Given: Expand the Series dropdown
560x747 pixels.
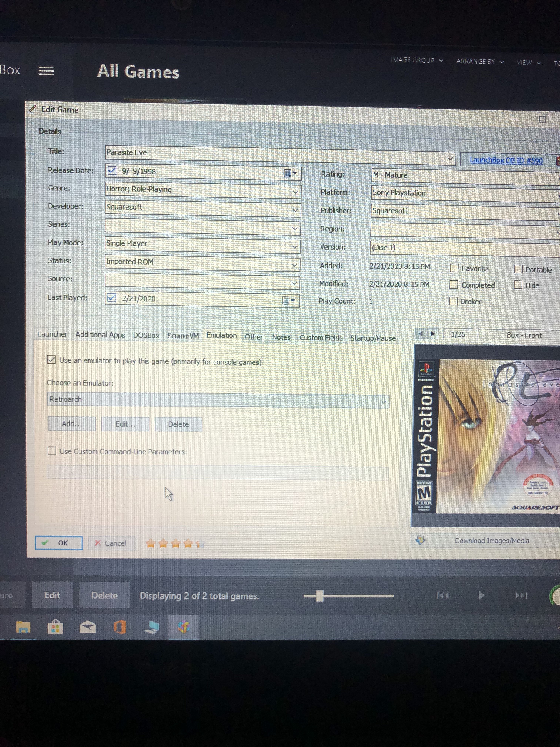Looking at the screenshot, I should (x=295, y=229).
